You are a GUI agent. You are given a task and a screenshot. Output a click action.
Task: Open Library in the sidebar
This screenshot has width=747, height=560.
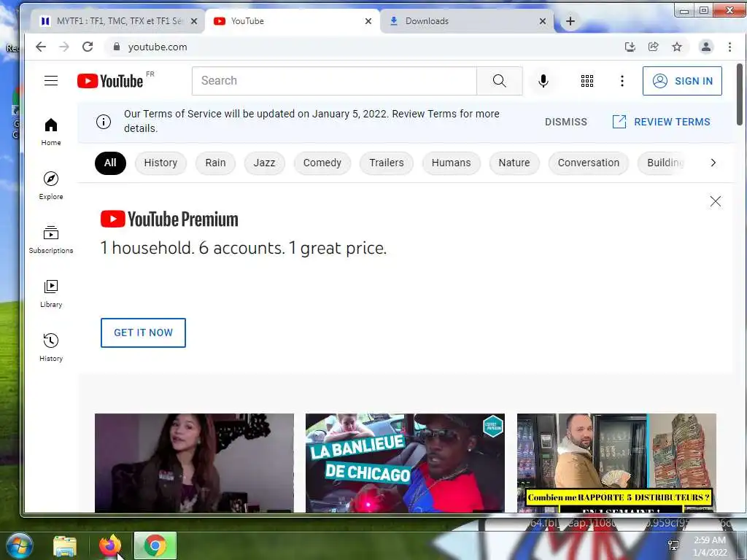(x=51, y=293)
